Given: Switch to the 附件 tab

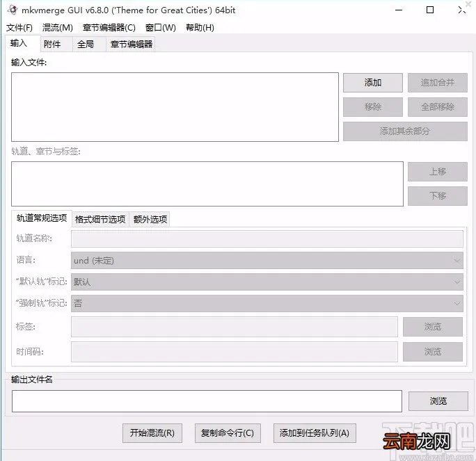Looking at the screenshot, I should [56, 45].
